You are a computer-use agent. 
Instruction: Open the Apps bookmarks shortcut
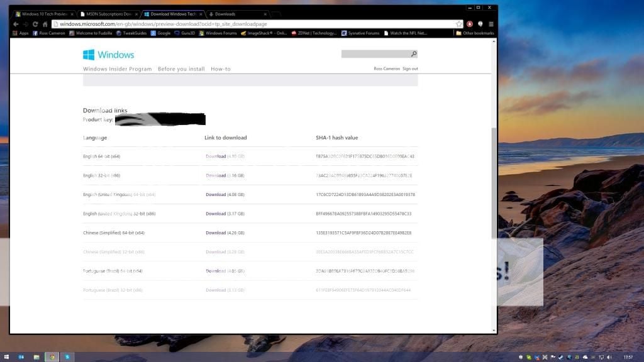(21, 33)
